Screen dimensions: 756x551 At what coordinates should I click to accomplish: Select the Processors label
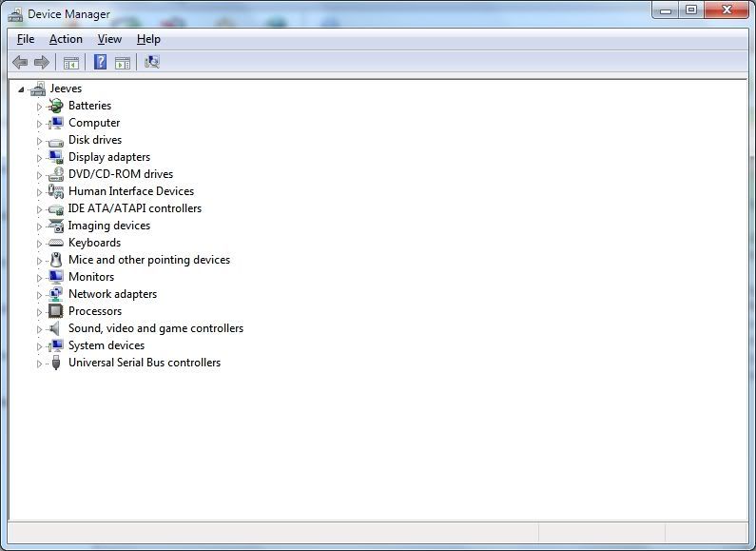click(95, 311)
